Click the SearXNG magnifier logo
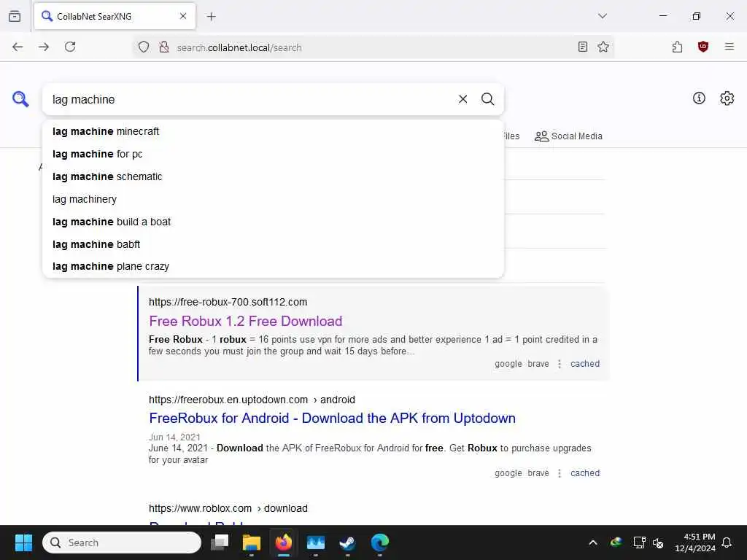Image resolution: width=747 pixels, height=560 pixels. coord(20,99)
